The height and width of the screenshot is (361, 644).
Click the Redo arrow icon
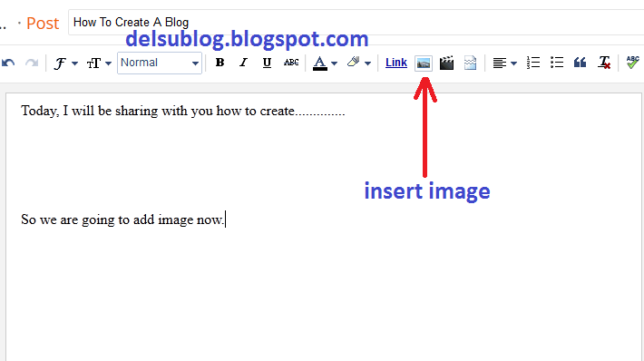coord(32,63)
